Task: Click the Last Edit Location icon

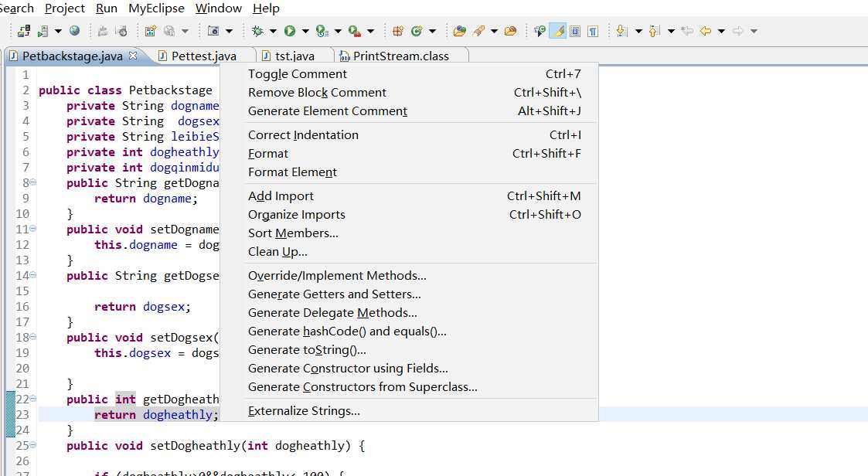Action: point(687,31)
